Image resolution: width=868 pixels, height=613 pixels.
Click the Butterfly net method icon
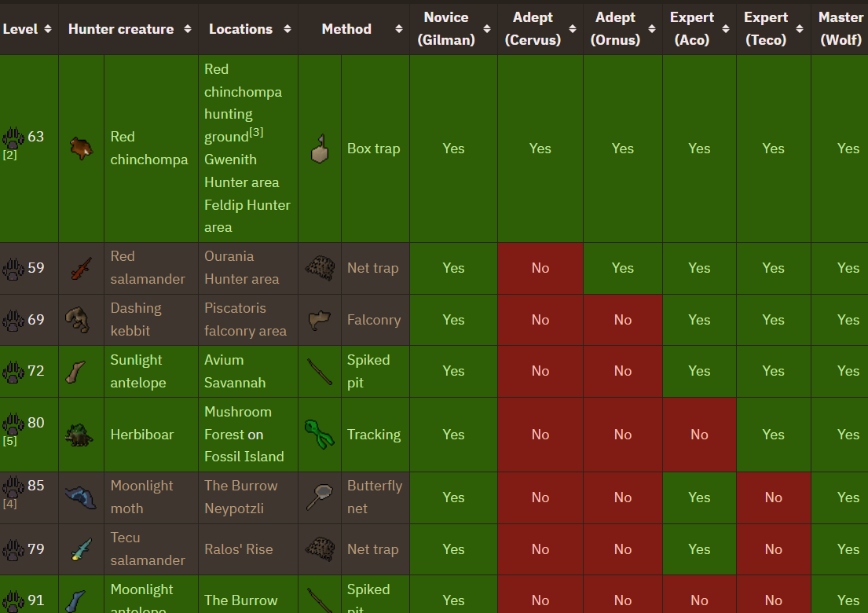[x=320, y=497]
